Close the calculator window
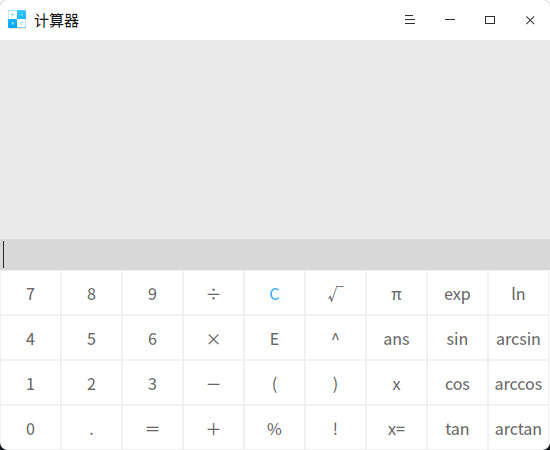The height and width of the screenshot is (450, 550). click(x=530, y=20)
